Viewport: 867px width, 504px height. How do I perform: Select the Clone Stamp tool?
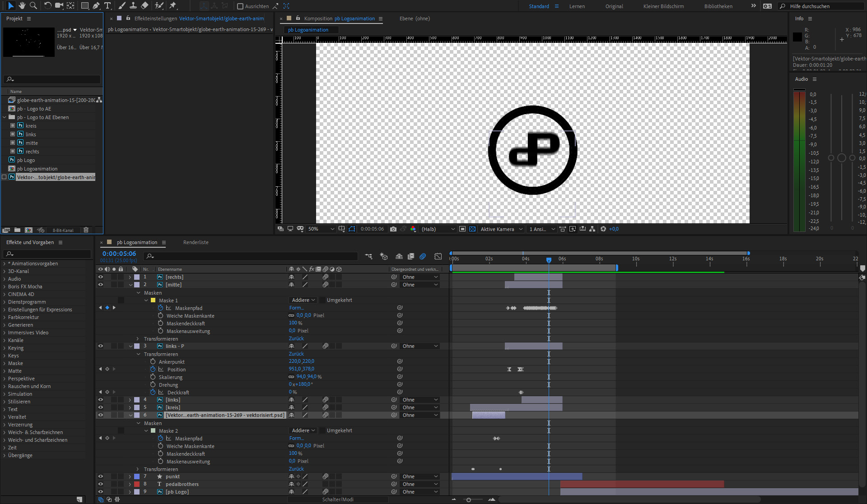(x=133, y=6)
